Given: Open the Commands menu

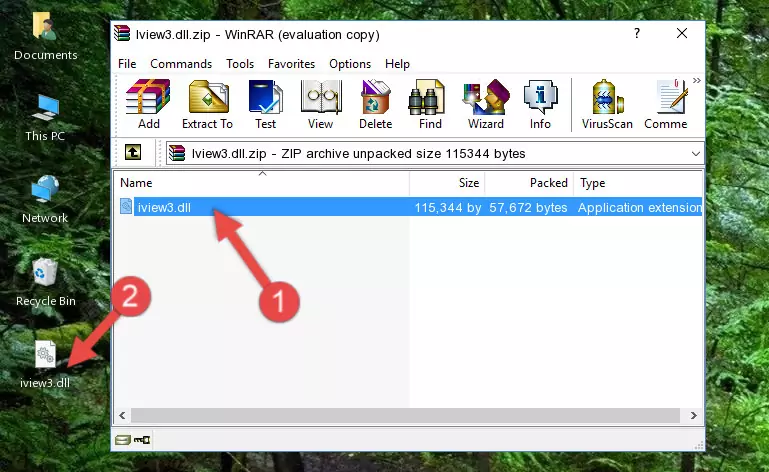Looking at the screenshot, I should (181, 64).
